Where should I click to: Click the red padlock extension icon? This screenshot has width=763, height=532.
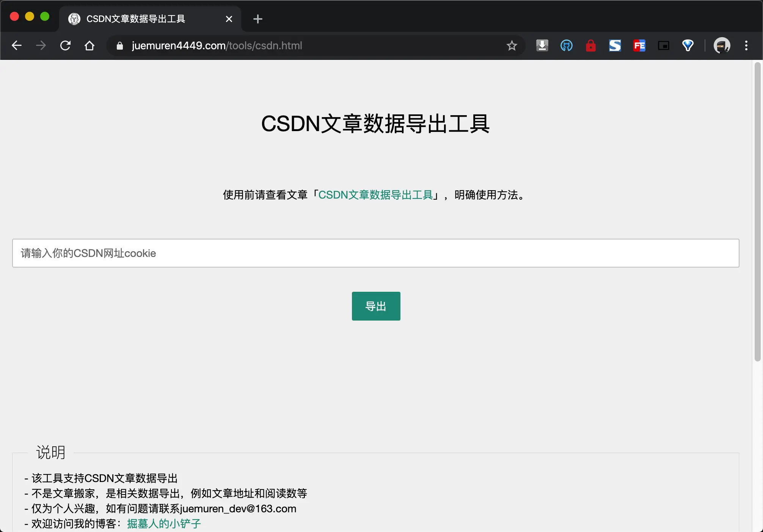(x=590, y=45)
